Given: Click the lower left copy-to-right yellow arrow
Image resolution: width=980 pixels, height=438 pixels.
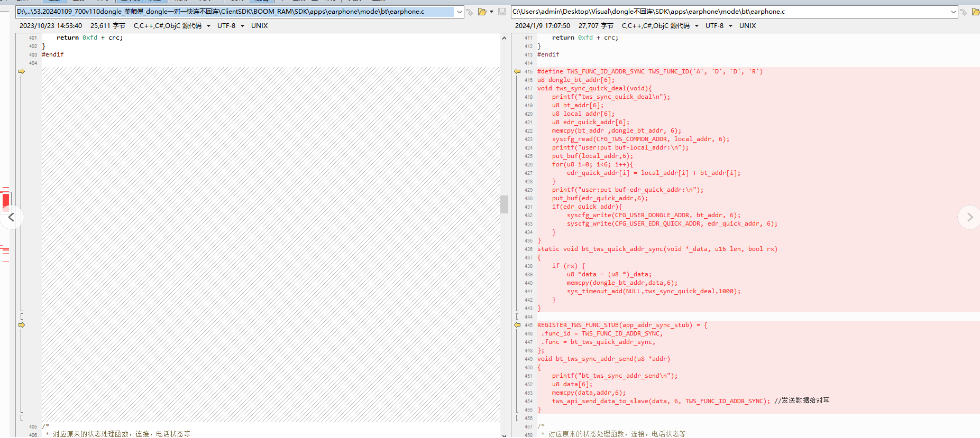Looking at the screenshot, I should [x=22, y=325].
